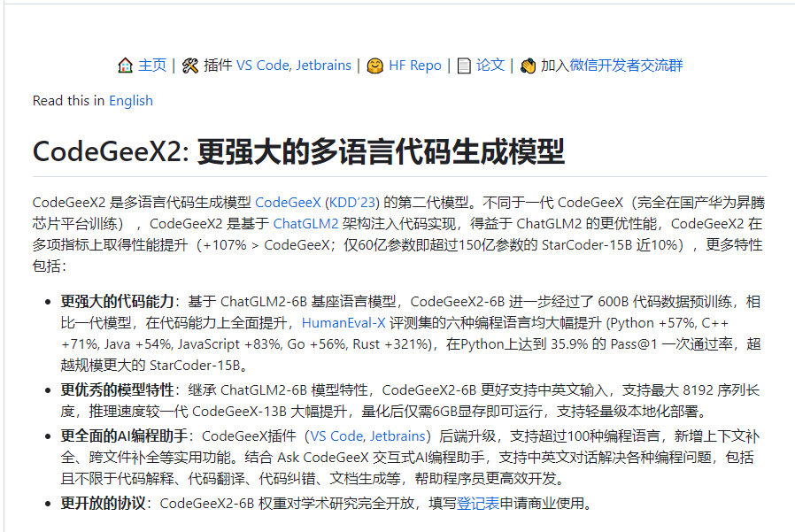
Task: Open the 微信开发者交流群 link
Action: 626,66
